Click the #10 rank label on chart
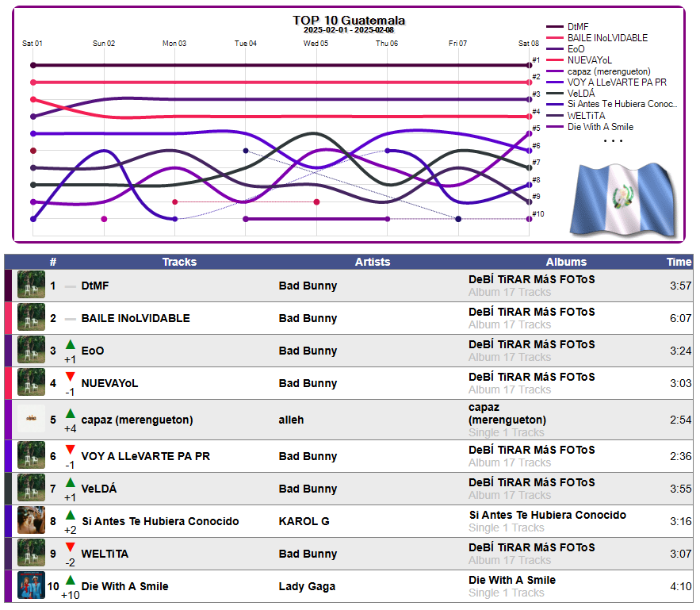700x610 pixels. click(x=538, y=214)
